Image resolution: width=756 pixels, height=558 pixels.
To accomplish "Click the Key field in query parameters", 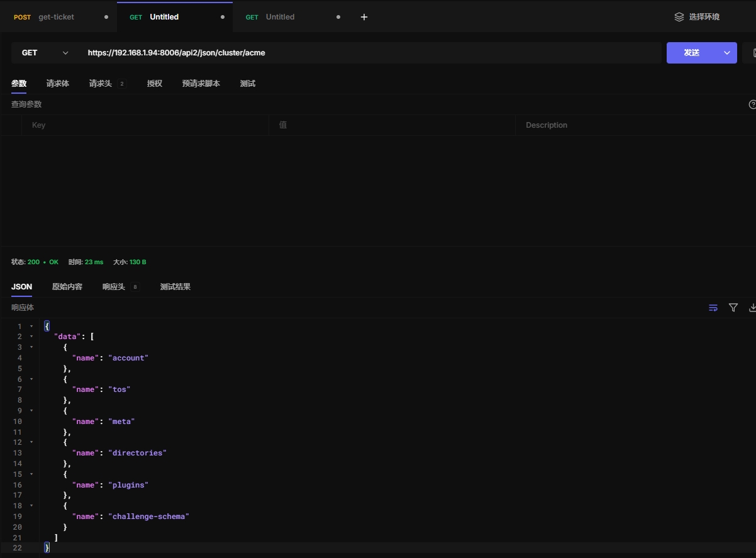I will 145,125.
